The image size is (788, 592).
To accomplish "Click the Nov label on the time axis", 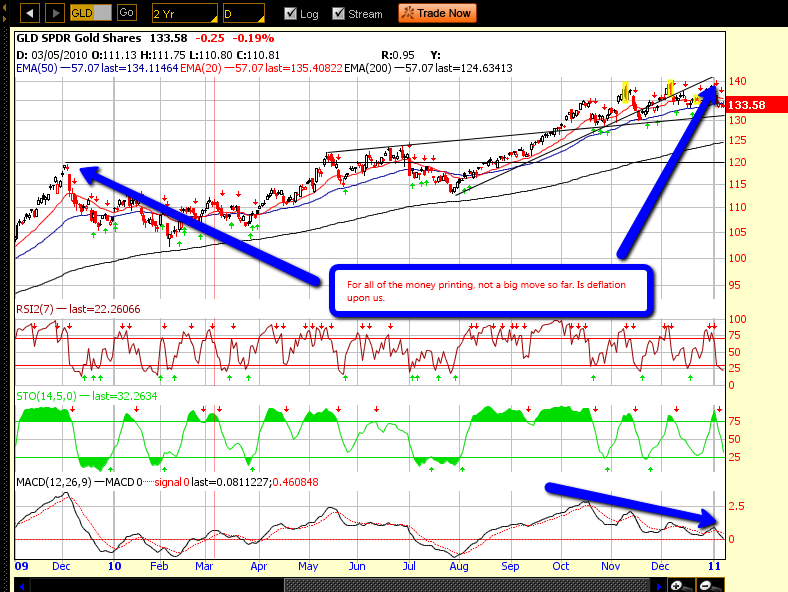I will click(611, 566).
